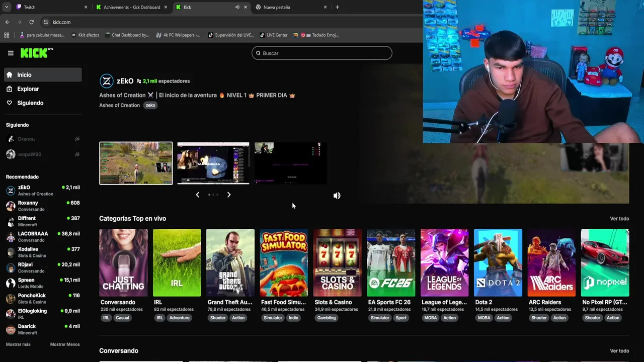
Task: Open recommended channel LACOBRAAA
Action: click(43, 237)
